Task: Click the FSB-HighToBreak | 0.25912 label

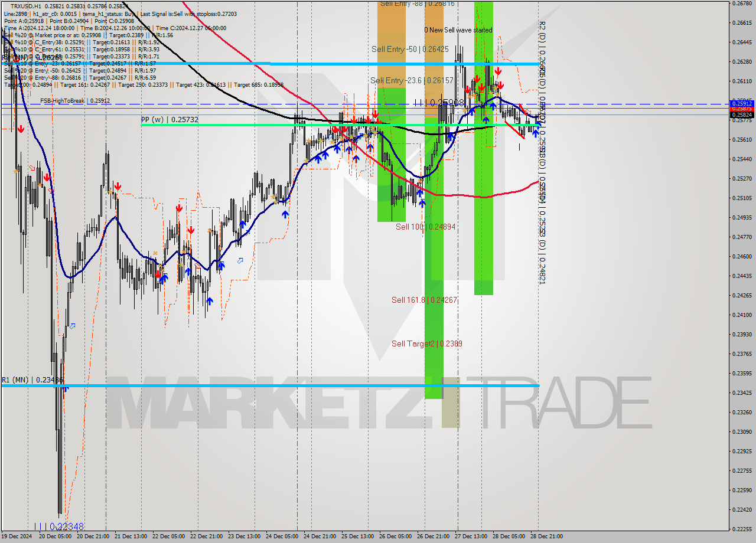Action: (x=75, y=101)
